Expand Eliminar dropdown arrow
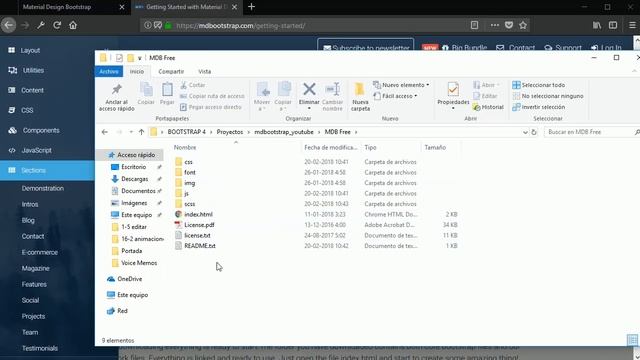The width and height of the screenshot is (640, 360). (x=309, y=109)
